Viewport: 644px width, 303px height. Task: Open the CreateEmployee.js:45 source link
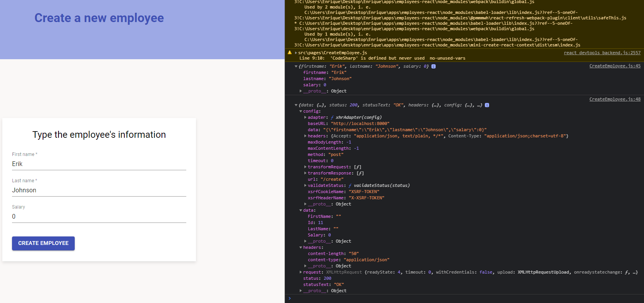(x=615, y=66)
